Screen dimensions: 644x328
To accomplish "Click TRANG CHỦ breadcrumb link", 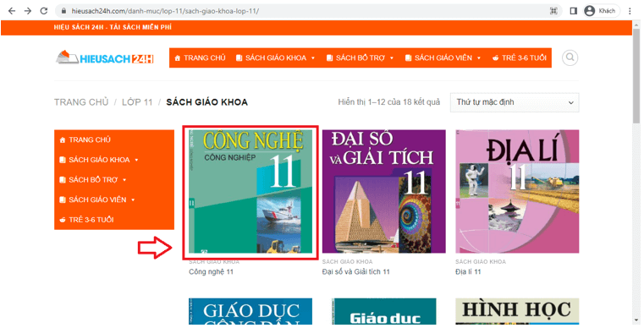I will [81, 101].
